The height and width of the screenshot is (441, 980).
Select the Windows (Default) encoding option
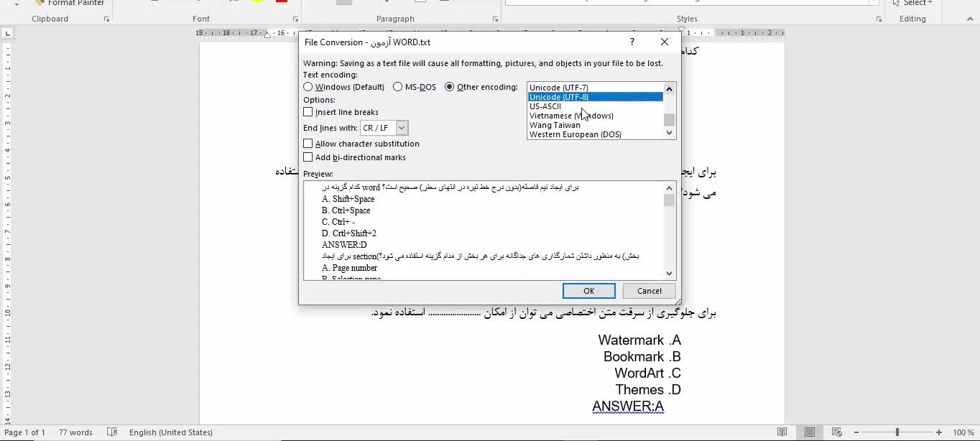coord(308,87)
